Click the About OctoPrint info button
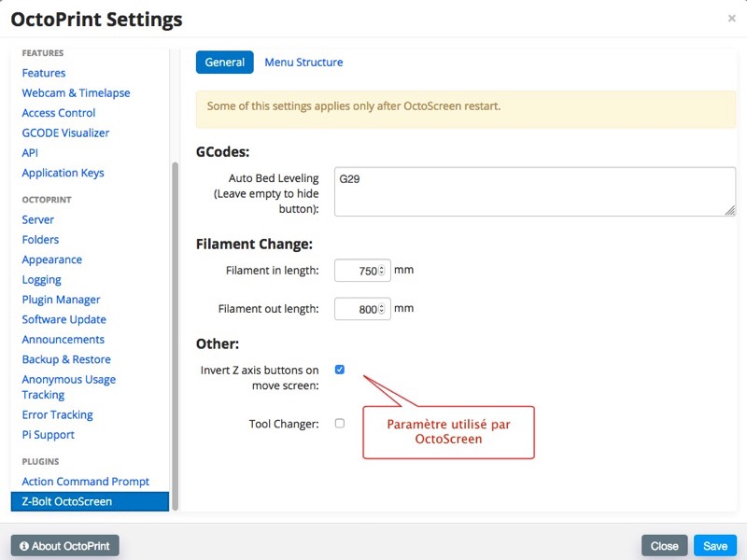The height and width of the screenshot is (560, 747). pos(64,546)
